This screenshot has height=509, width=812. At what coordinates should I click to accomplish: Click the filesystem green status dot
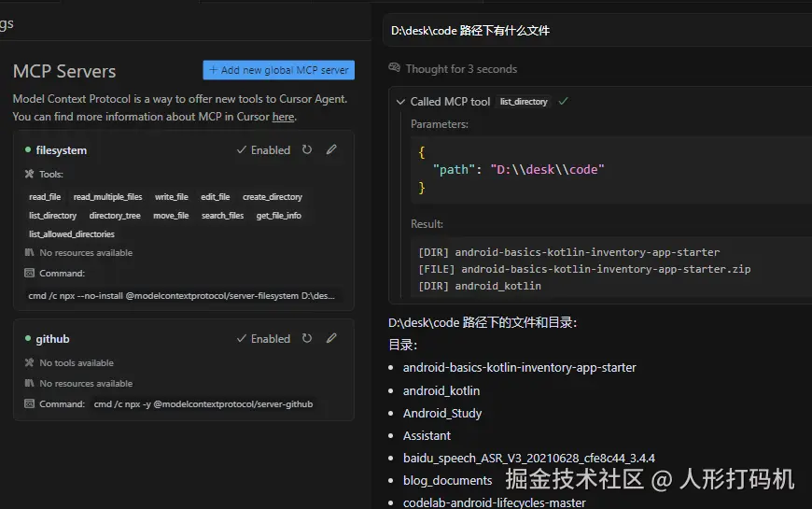point(28,149)
